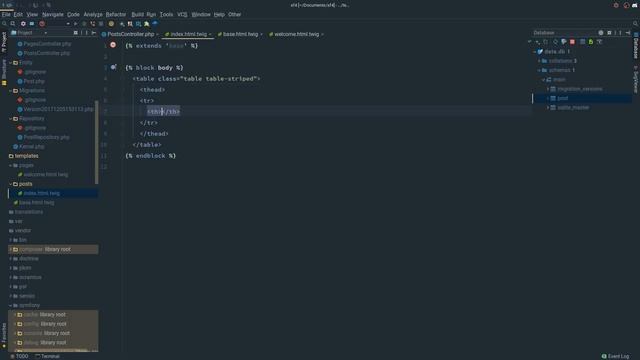The height and width of the screenshot is (360, 640).
Task: Collapse the data.db data source node
Action: pyautogui.click(x=534, y=52)
